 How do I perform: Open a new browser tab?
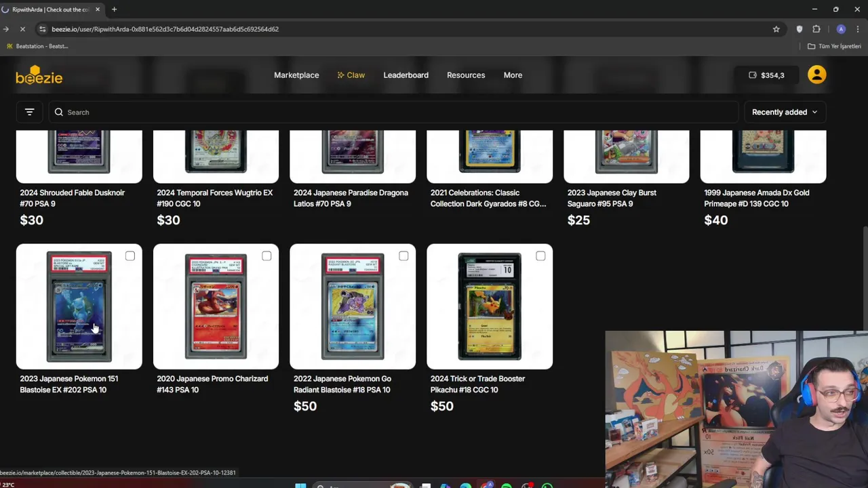point(114,9)
